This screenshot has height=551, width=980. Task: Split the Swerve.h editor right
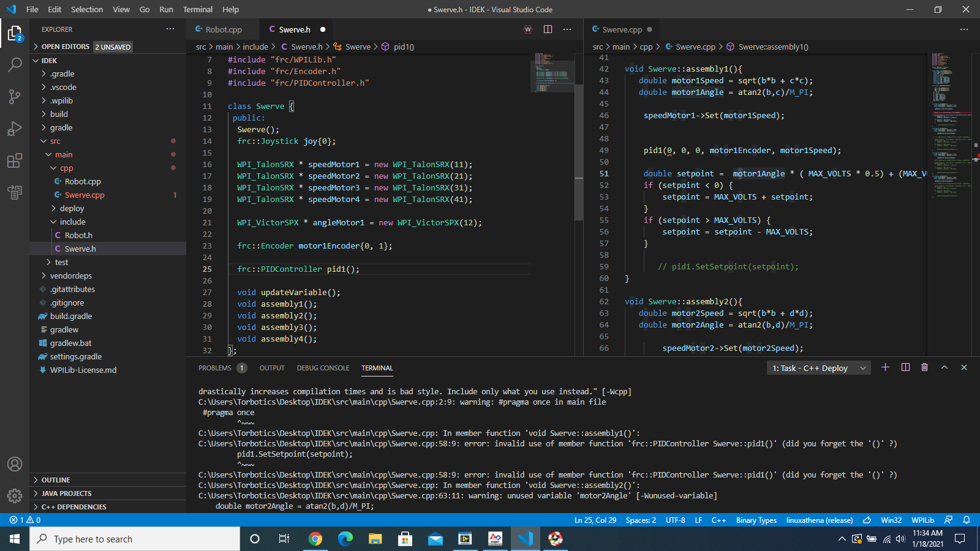548,29
